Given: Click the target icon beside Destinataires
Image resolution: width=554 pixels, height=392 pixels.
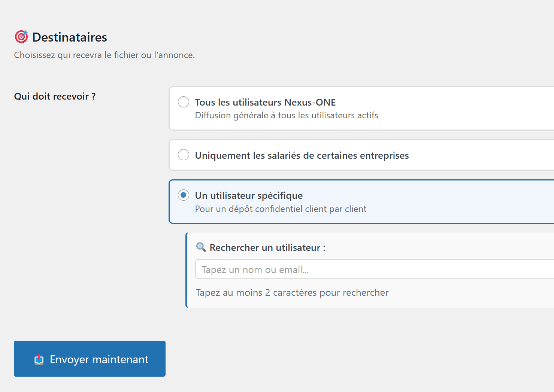Looking at the screenshot, I should tap(21, 37).
